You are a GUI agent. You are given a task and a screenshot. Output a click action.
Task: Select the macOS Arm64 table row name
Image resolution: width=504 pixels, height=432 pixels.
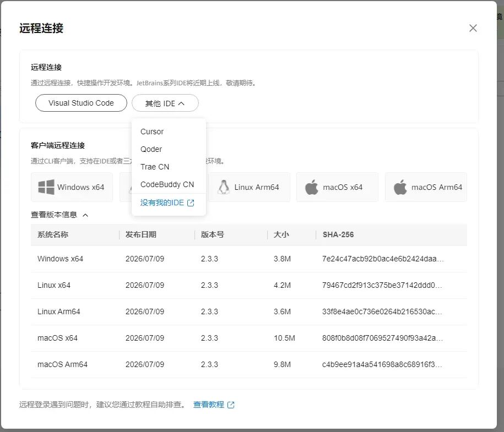click(x=62, y=364)
